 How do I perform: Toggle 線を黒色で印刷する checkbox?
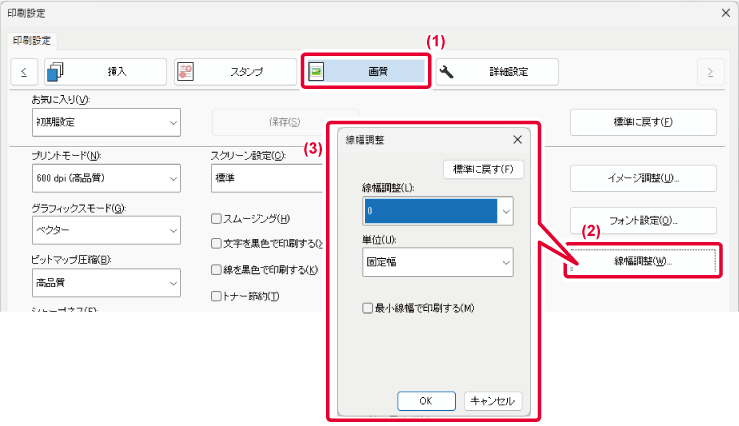pos(216,270)
